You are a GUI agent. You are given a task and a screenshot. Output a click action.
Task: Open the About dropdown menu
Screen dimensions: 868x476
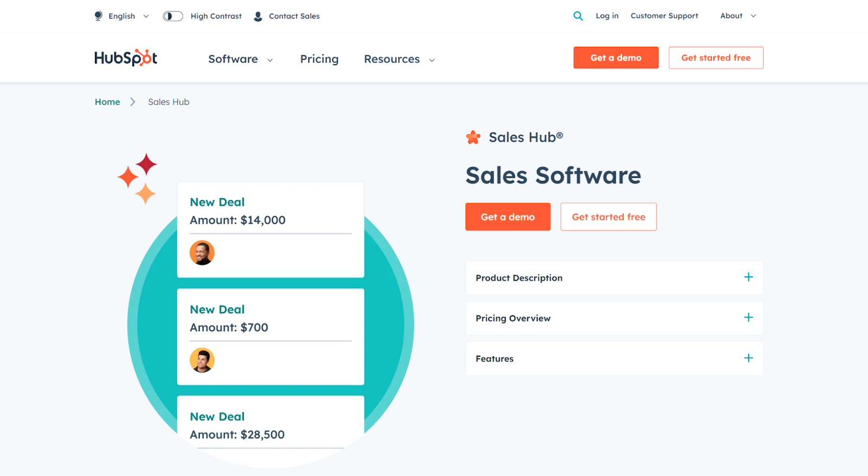738,16
